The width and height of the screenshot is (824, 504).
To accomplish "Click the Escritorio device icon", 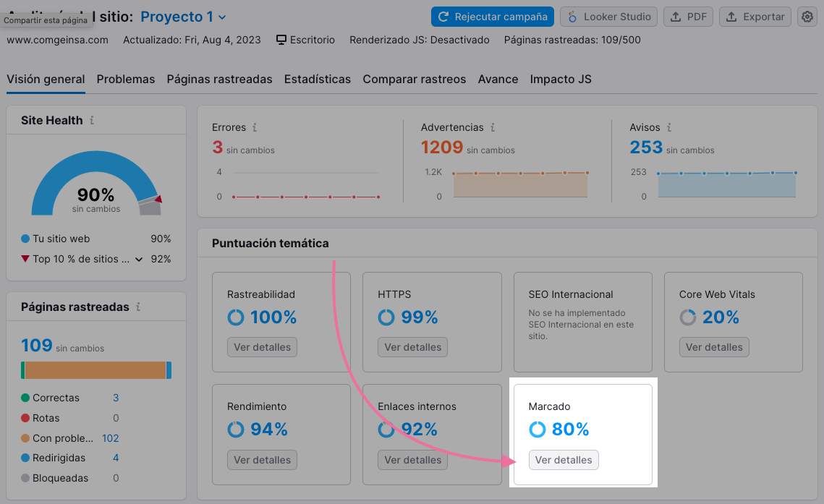I will (281, 40).
